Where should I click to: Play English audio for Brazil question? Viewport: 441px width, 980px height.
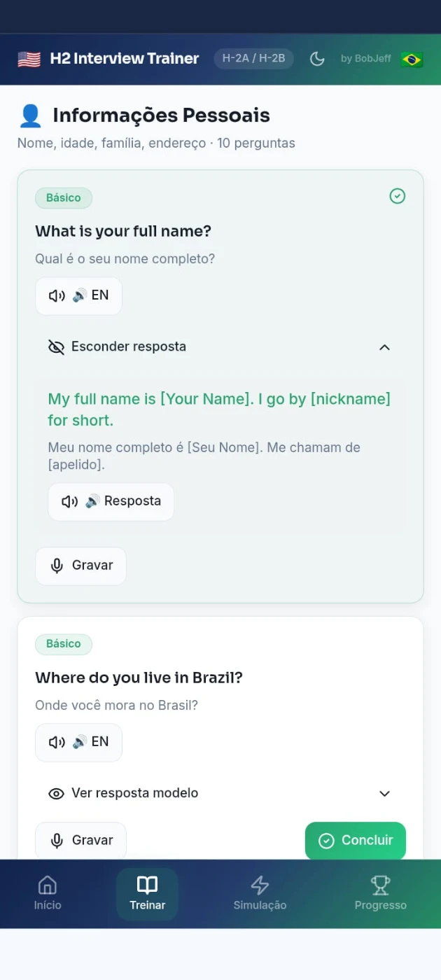pyautogui.click(x=78, y=742)
